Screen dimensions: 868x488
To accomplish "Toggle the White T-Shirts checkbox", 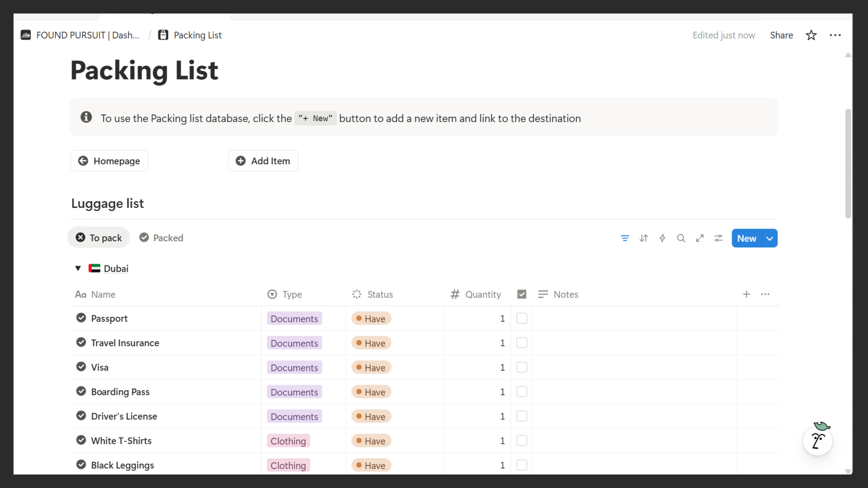I will 521,440.
